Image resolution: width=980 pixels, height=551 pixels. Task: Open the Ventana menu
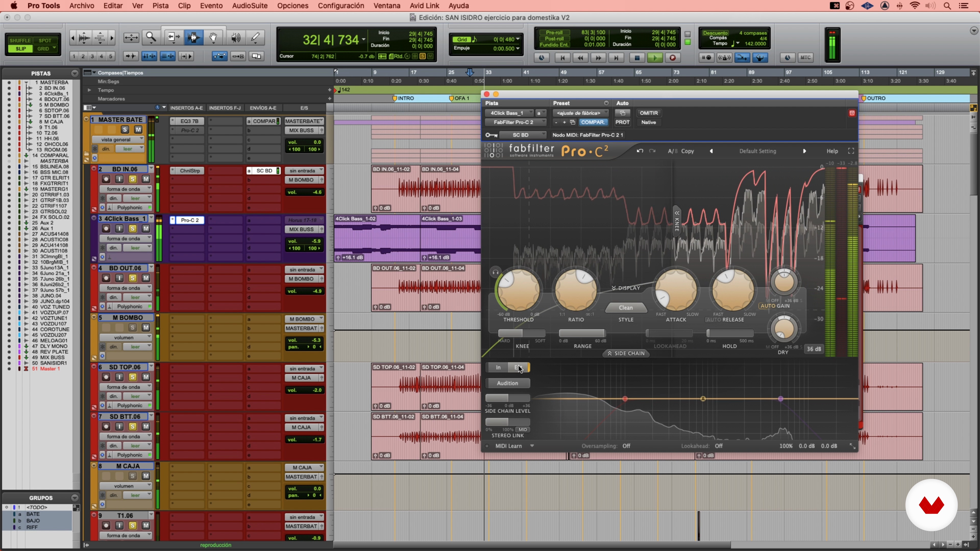click(x=387, y=6)
